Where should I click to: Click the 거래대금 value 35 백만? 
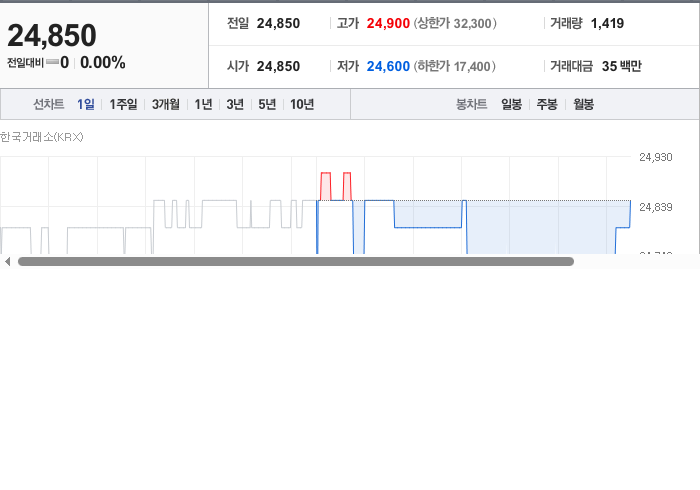[x=621, y=66]
